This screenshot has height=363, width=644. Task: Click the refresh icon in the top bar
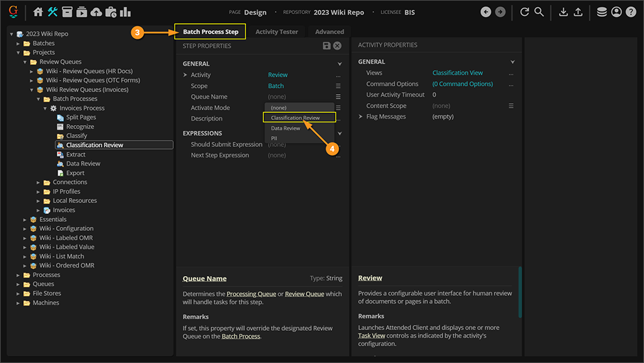point(524,12)
